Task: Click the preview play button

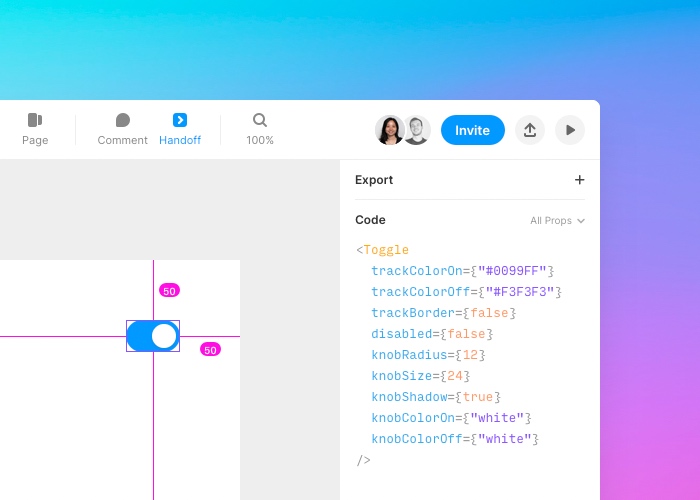Action: (x=570, y=130)
